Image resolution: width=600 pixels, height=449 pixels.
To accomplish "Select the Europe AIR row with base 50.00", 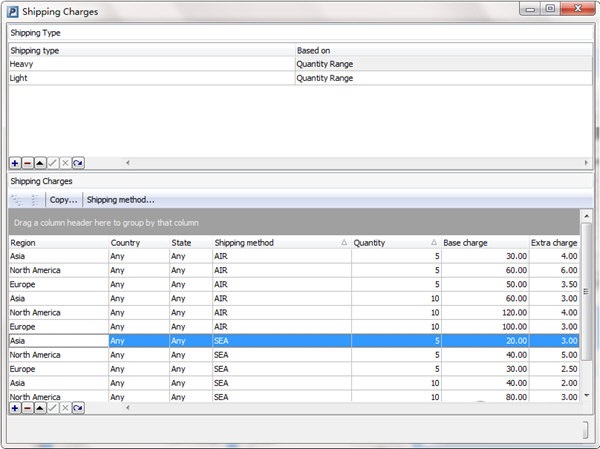I will 294,284.
